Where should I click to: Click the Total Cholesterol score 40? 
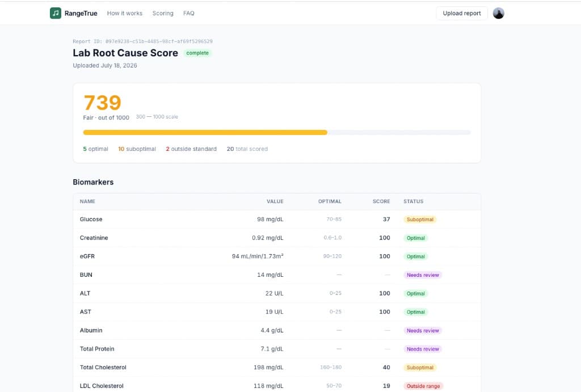pos(386,368)
